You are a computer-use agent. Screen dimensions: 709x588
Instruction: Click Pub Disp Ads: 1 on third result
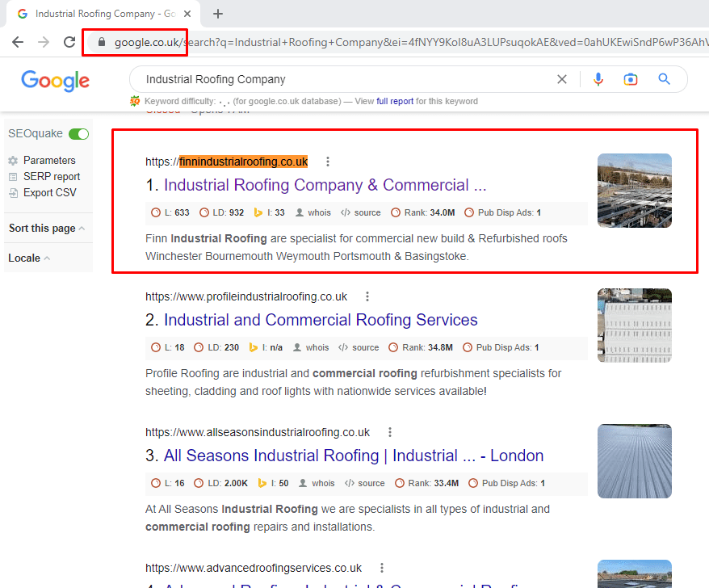coord(507,483)
